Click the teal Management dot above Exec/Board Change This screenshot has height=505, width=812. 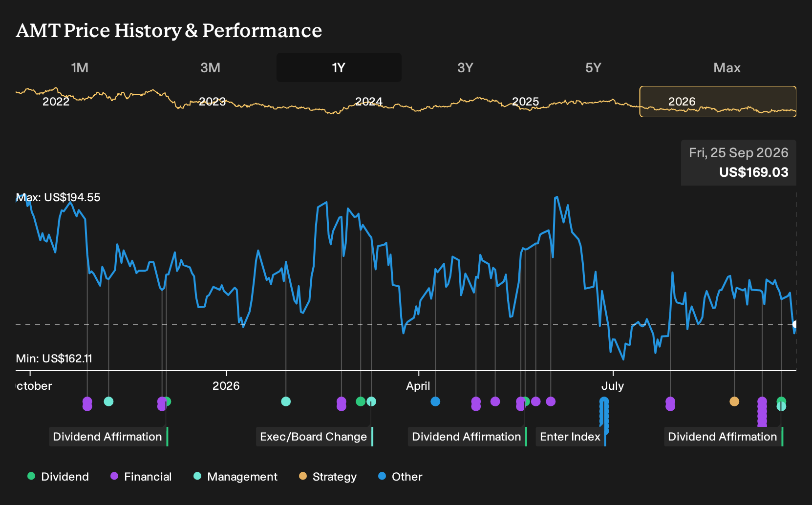pos(371,401)
